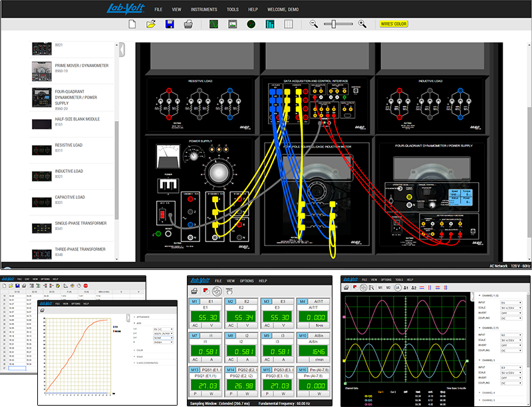Viewport: 532px width, 407px height.
Task: Open the Harmonic Analyzer bar-graph icon
Action: coord(270,24)
